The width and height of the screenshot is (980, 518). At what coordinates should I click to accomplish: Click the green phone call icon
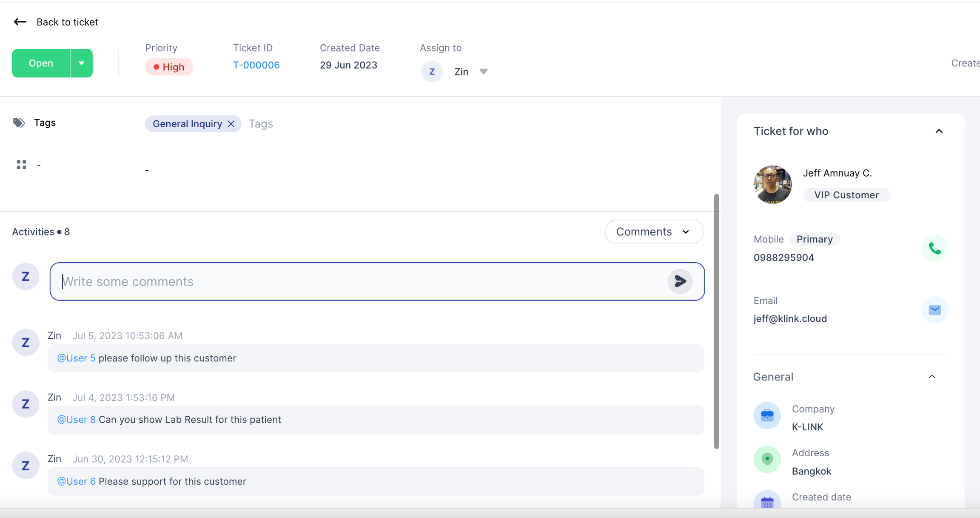934,249
